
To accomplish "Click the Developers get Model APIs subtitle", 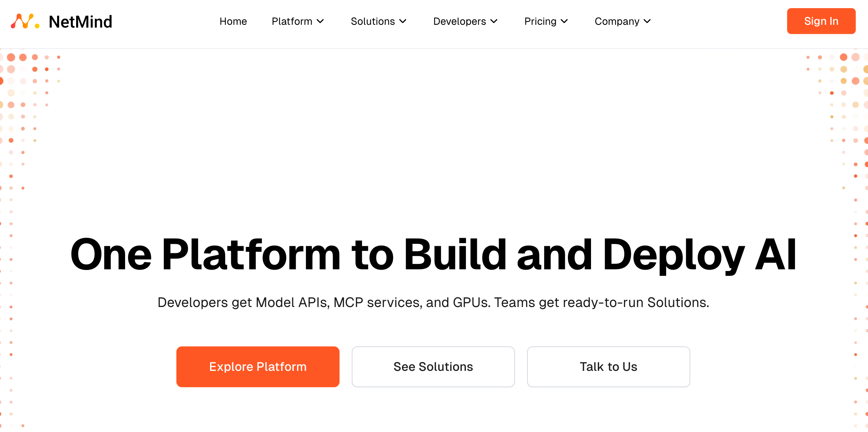I will [433, 302].
